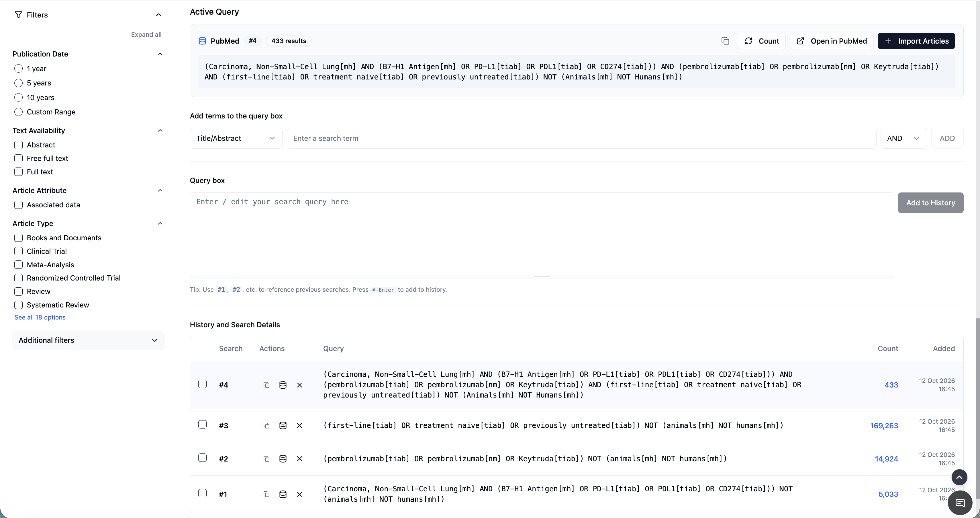
Task: Open the query in PubMed
Action: (832, 41)
